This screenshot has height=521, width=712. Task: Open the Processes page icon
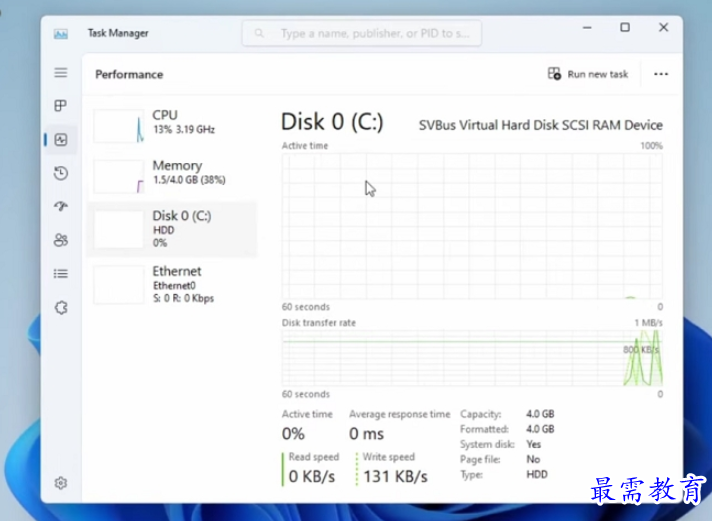[61, 106]
